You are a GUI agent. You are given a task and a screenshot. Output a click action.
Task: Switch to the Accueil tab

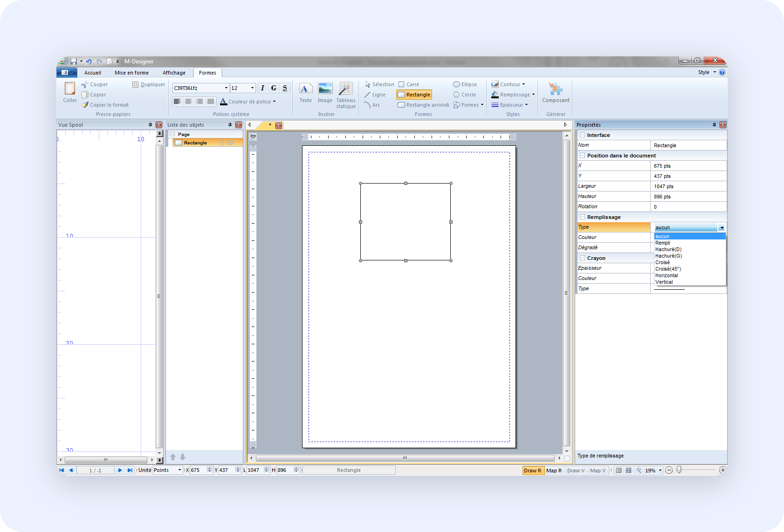pos(93,73)
